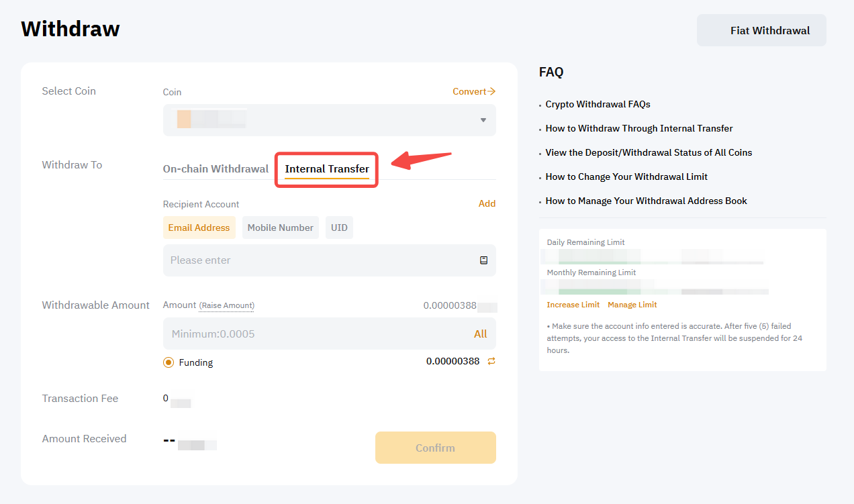Screen dimensions: 854x504
Task: Click All to fill maximum amount
Action: (x=480, y=334)
